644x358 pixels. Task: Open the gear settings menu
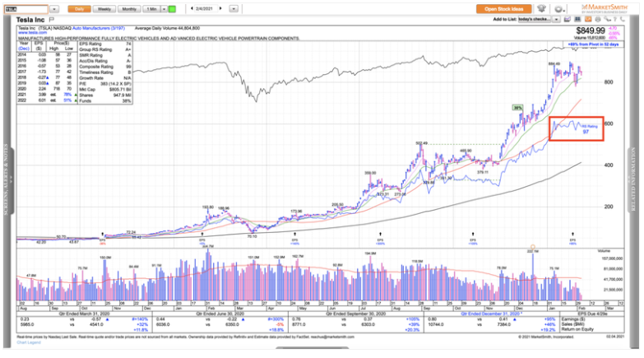tap(559, 8)
